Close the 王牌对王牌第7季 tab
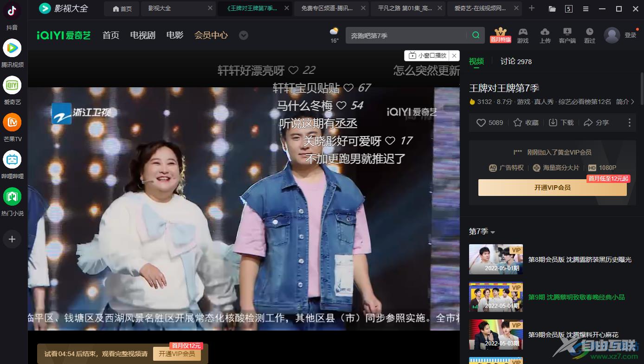644x364 pixels. 287,8
